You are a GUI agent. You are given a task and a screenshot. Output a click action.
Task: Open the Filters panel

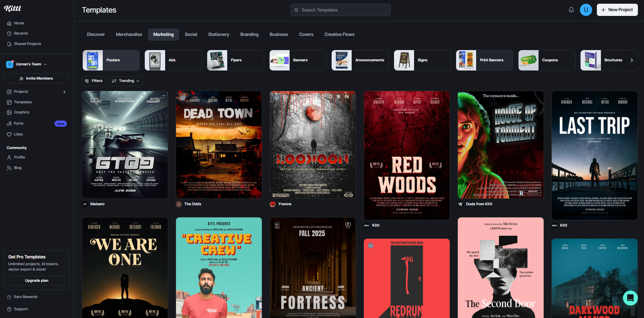coord(94,81)
